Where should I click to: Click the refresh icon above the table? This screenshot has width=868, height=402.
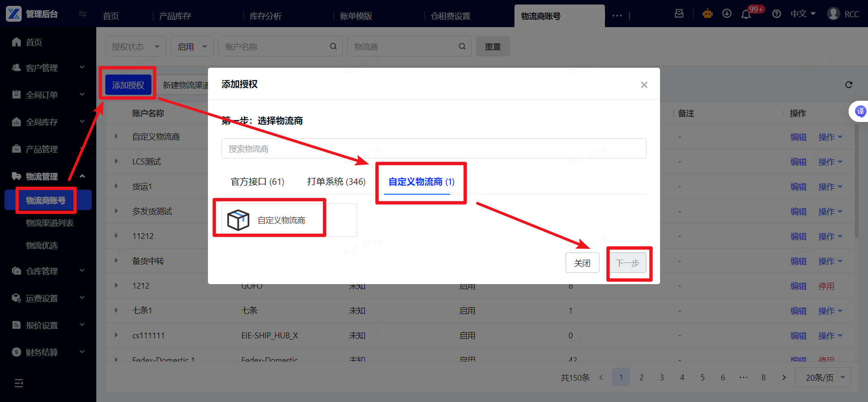849,85
